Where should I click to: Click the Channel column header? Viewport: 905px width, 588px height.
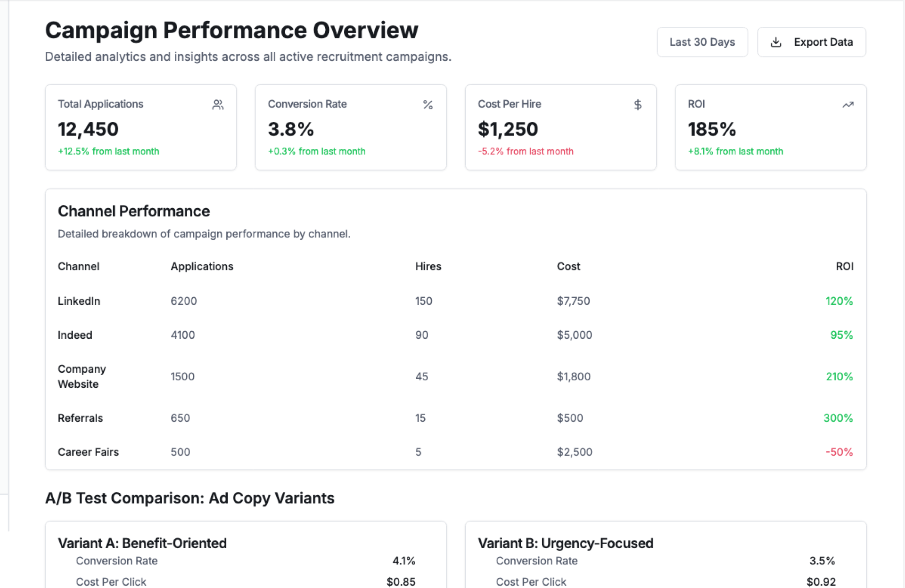(x=79, y=266)
